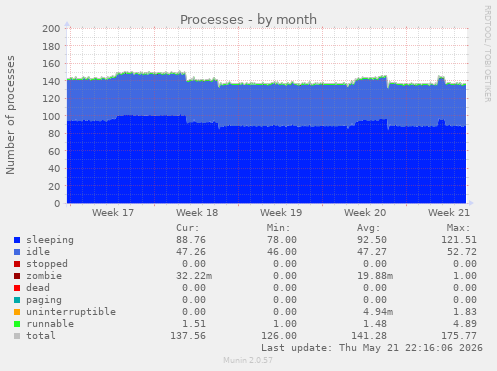Click the runnable legend color swatch
The image size is (497, 371).
[17, 324]
